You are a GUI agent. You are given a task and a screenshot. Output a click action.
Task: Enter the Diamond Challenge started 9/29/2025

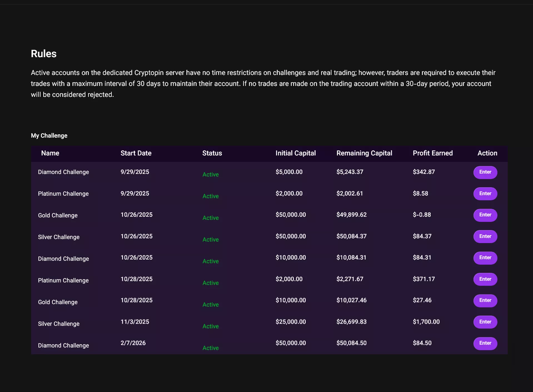point(485,172)
